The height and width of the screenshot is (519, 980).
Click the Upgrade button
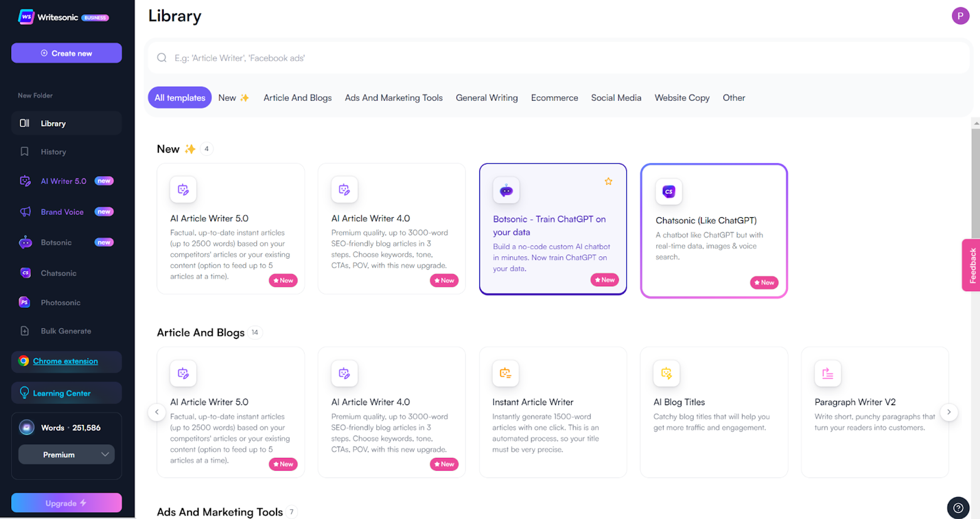click(x=67, y=503)
